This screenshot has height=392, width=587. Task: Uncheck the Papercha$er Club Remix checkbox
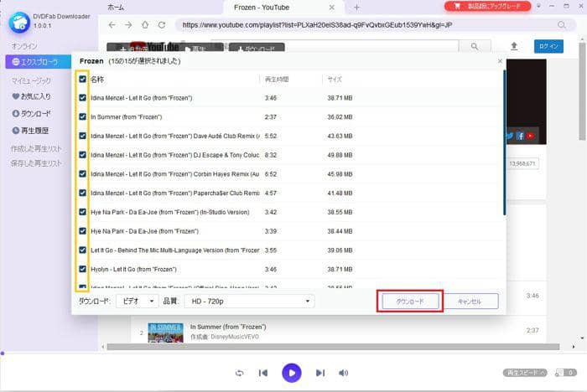tap(83, 193)
